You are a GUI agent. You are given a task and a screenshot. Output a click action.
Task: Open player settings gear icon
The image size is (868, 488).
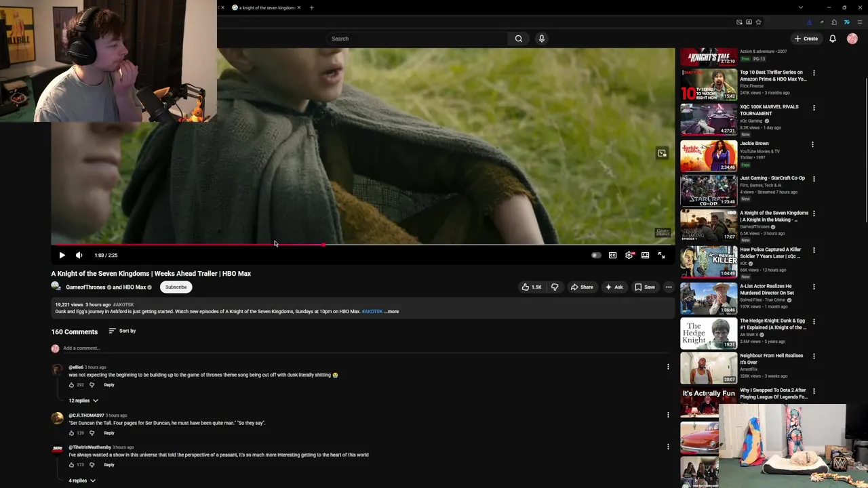tap(629, 256)
